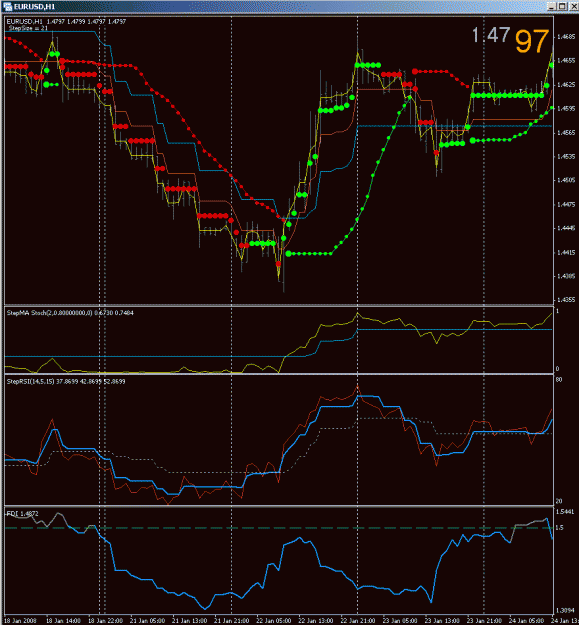Screen dimensions: 579x625
Task: Click the 22 Jan 21:00 time label
Action: tap(358, 621)
